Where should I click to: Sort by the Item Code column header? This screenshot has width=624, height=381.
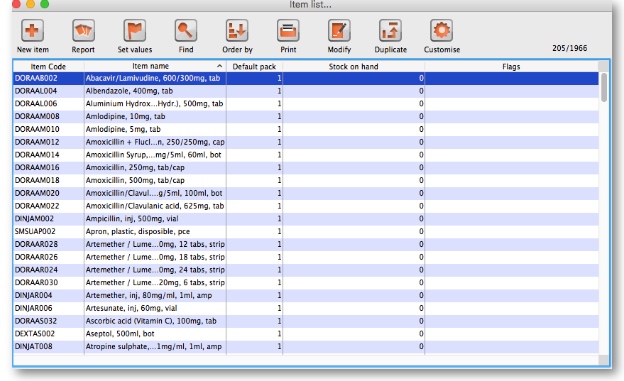48,66
